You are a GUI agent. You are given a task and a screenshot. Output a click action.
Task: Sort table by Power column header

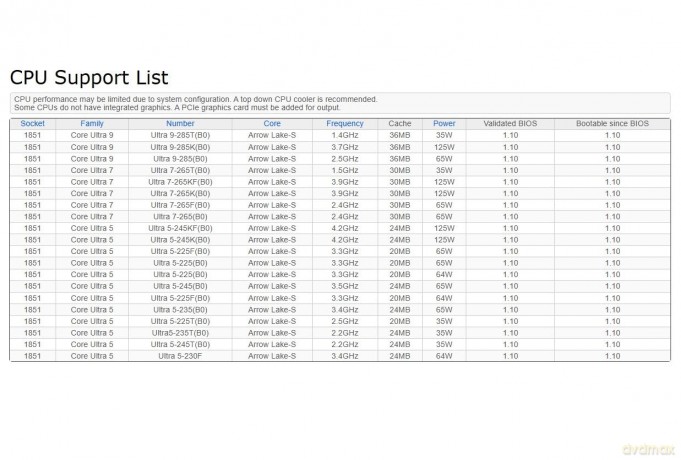[444, 124]
